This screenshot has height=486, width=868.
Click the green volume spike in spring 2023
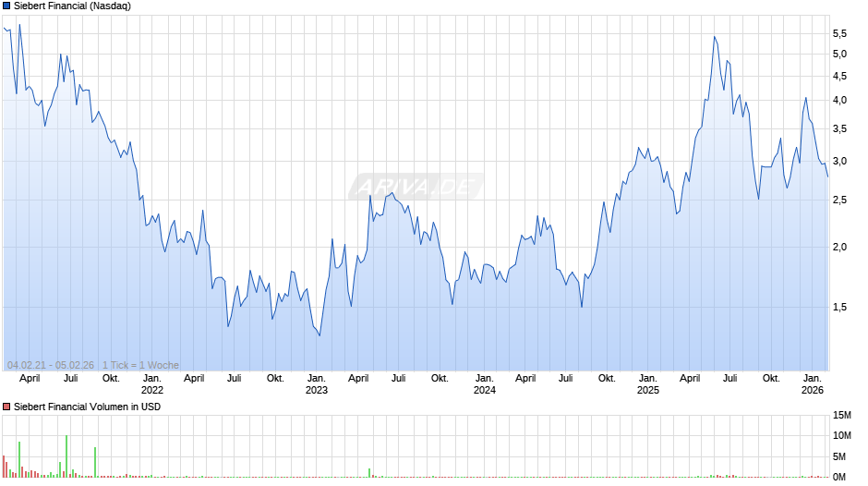[x=369, y=473]
